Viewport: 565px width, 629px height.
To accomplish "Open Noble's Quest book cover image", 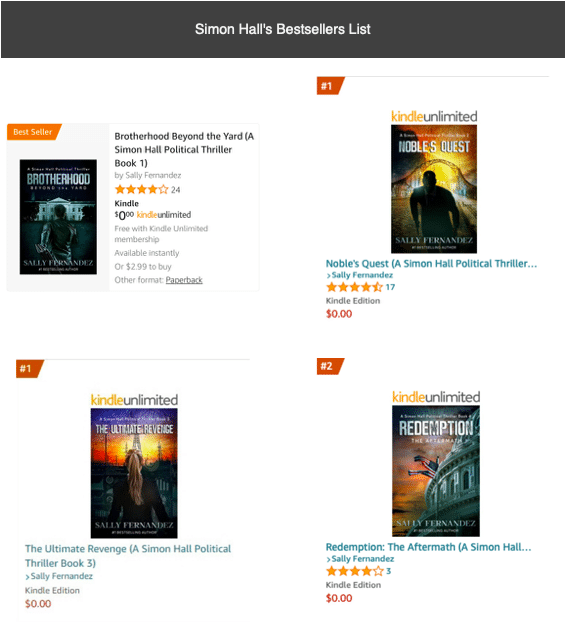I will 434,189.
